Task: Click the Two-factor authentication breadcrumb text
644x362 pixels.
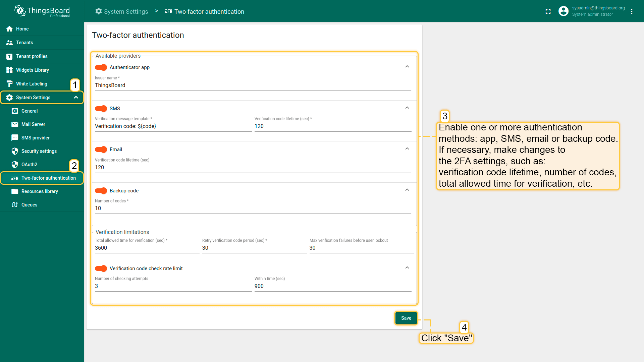Action: [209, 11]
